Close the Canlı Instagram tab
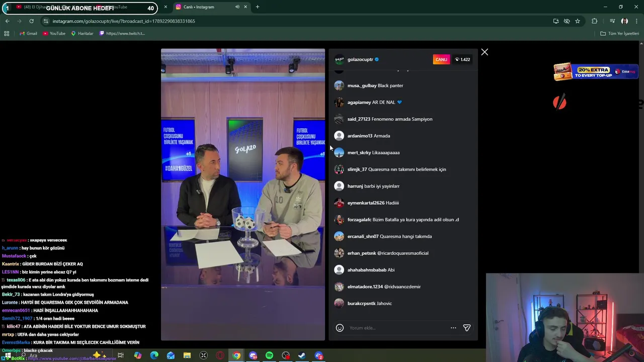The height and width of the screenshot is (362, 644). [x=246, y=7]
